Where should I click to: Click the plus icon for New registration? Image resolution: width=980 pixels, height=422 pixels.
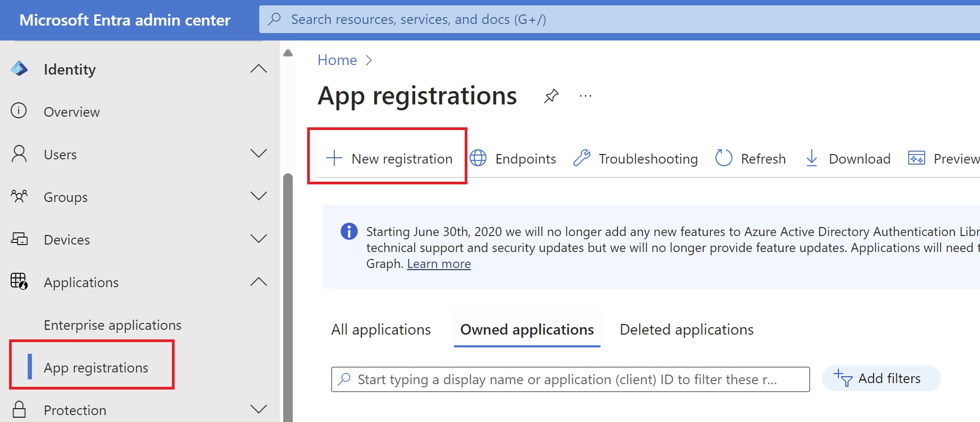(334, 158)
